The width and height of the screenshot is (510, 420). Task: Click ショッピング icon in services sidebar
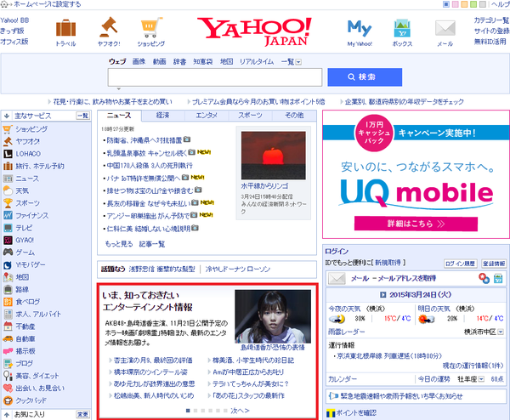click(x=8, y=129)
